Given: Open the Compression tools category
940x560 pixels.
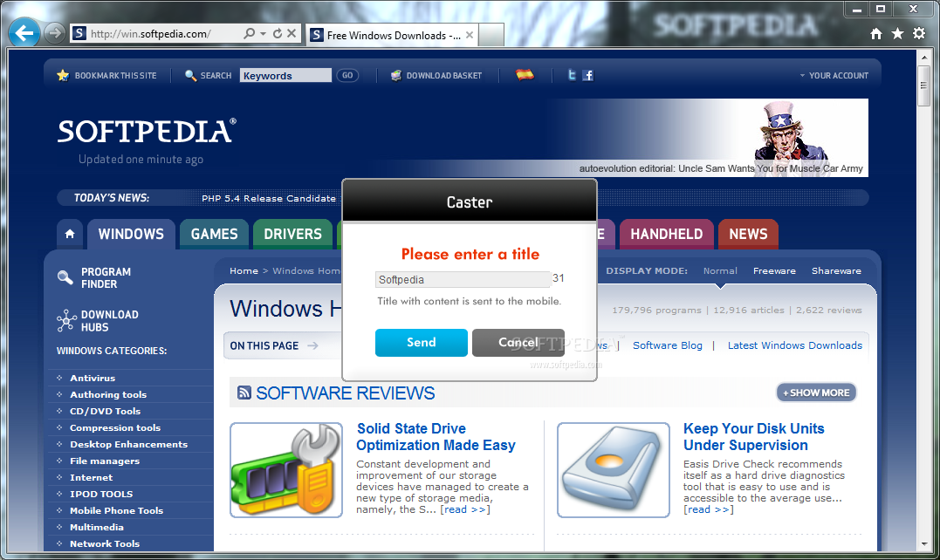Looking at the screenshot, I should coord(115,427).
